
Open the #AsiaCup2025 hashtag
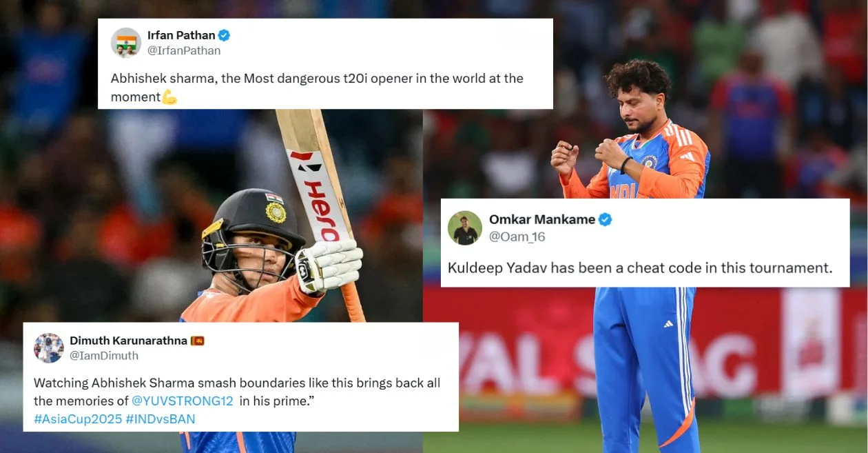pos(77,419)
